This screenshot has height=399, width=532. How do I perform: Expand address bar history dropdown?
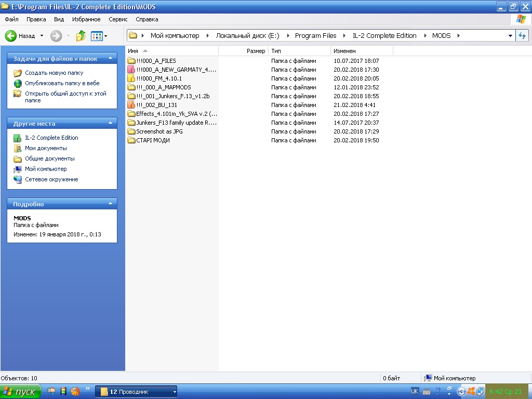510,36
